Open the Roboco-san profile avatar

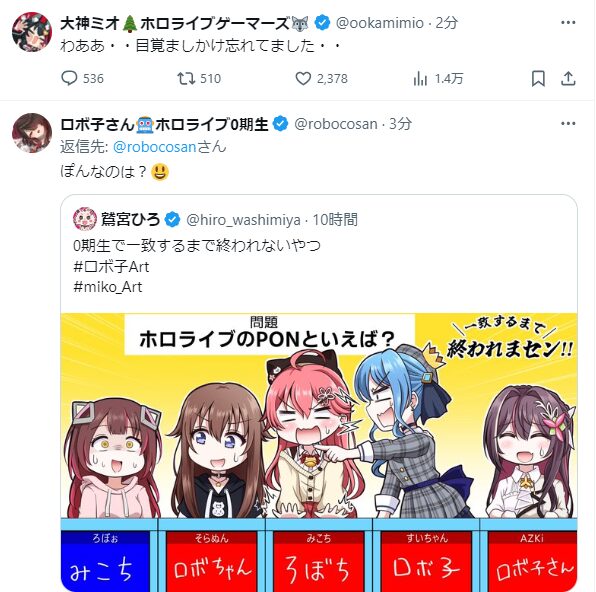pyautogui.click(x=32, y=133)
